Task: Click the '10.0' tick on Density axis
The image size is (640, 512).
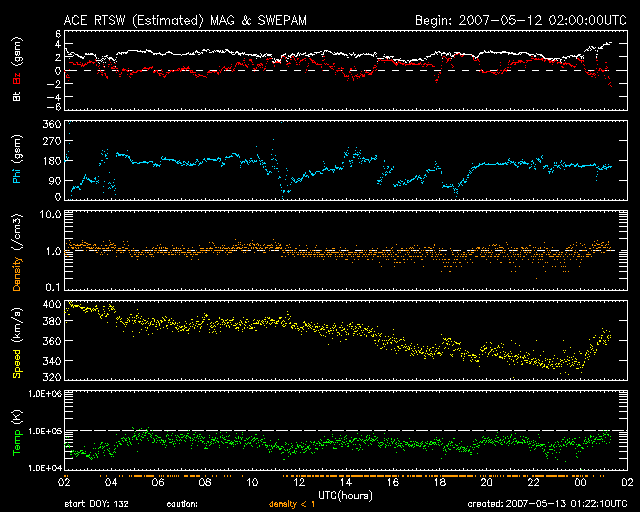Action: [x=50, y=214]
